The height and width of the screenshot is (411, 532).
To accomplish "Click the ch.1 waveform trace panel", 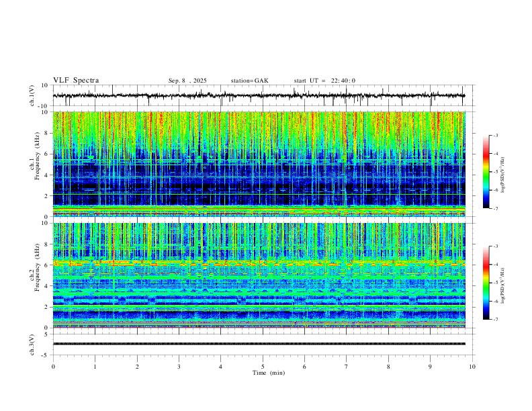I will pyautogui.click(x=264, y=95).
